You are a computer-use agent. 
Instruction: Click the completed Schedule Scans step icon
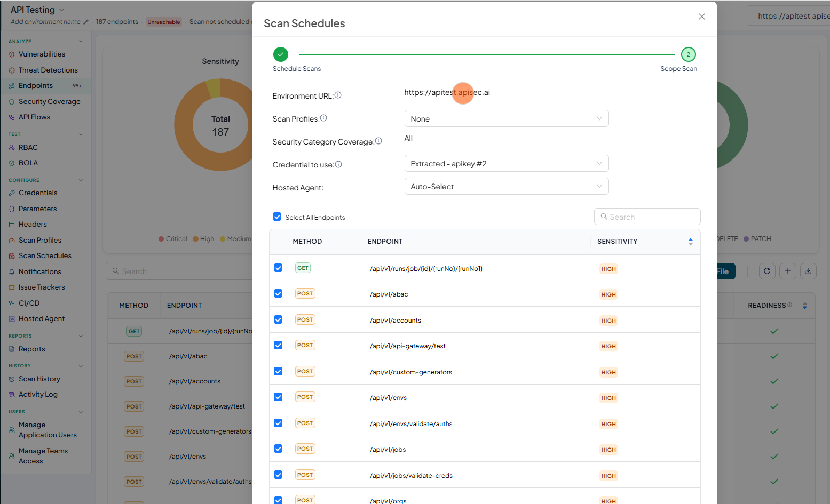(x=281, y=54)
